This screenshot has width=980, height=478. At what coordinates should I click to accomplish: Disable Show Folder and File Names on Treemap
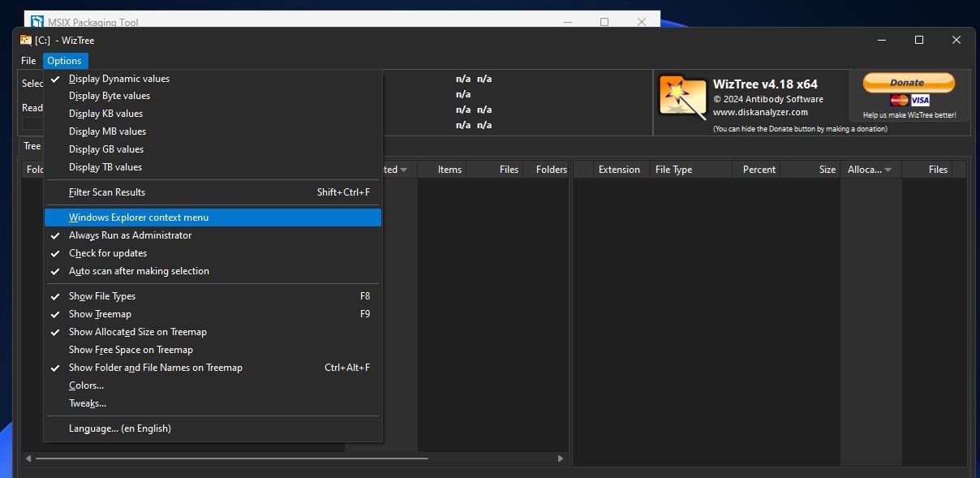tap(156, 367)
